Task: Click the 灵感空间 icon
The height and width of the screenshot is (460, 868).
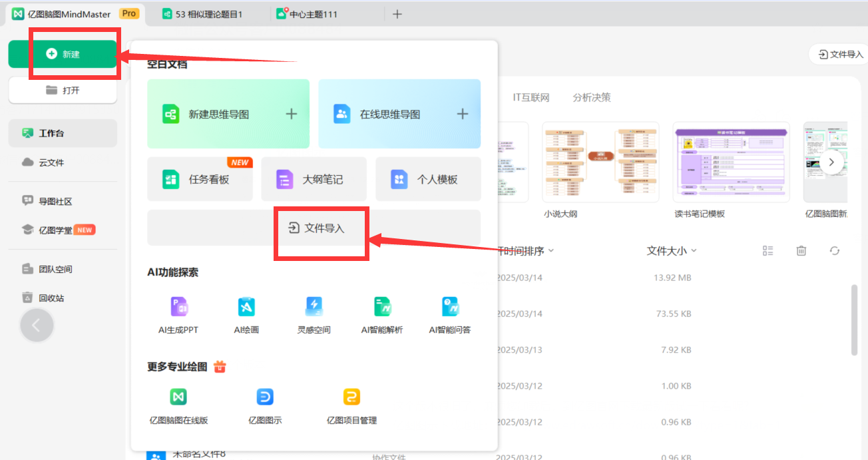Action: [314, 307]
